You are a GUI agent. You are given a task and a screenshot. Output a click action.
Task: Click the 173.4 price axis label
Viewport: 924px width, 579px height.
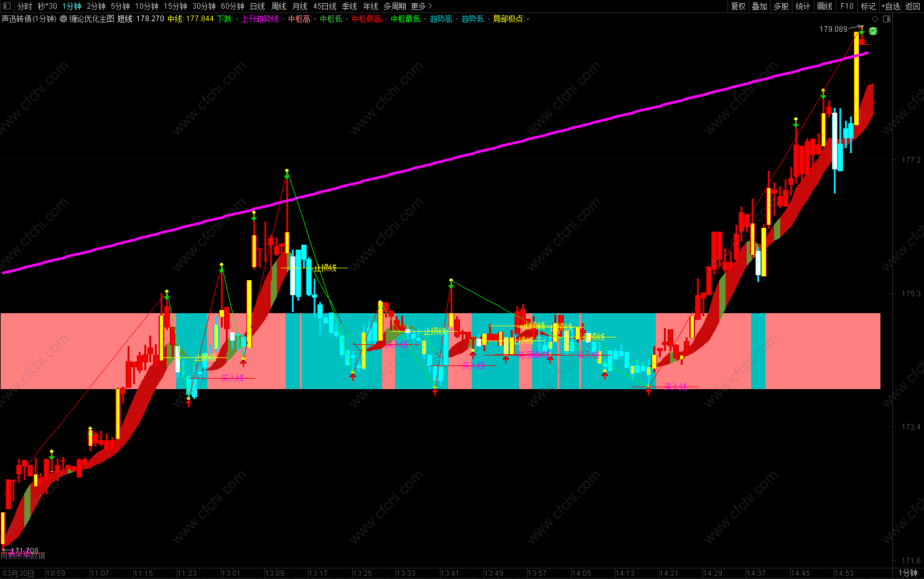[911, 427]
